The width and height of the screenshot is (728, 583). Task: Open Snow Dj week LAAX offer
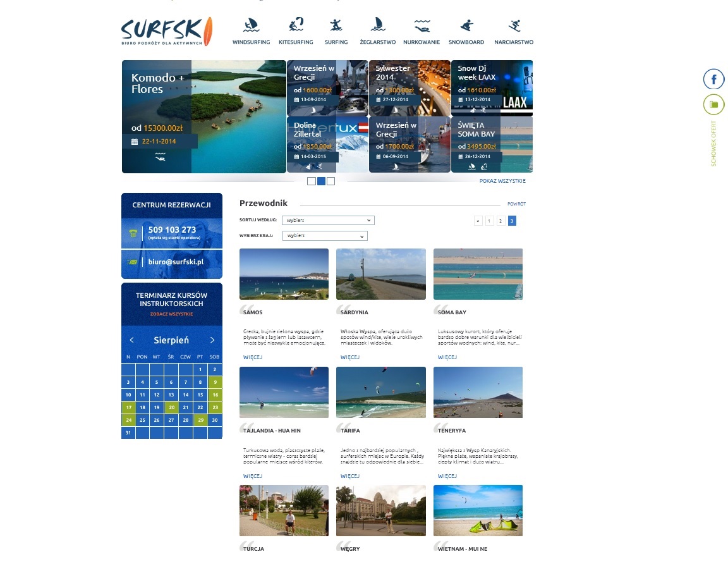[492, 88]
